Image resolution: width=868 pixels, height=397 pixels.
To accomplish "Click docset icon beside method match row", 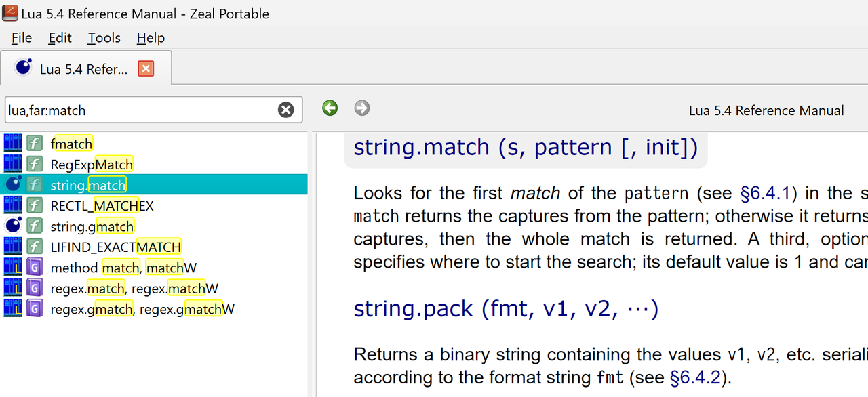I will 13,268.
